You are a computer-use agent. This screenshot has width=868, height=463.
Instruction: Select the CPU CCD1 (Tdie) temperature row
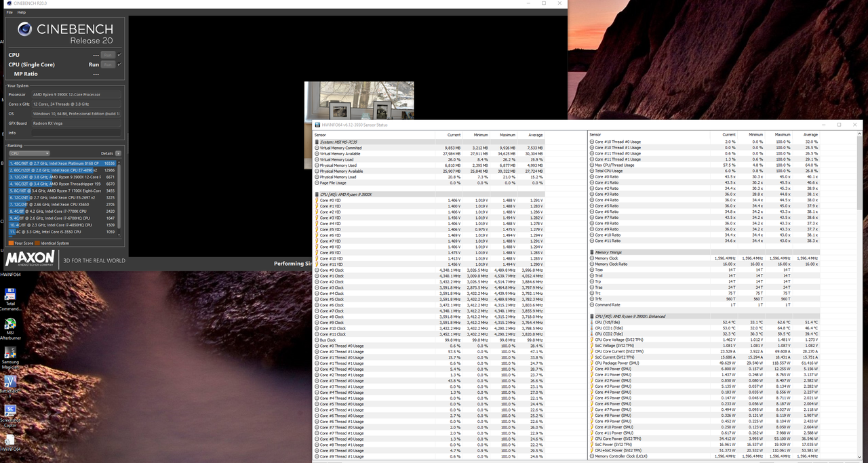coord(704,328)
